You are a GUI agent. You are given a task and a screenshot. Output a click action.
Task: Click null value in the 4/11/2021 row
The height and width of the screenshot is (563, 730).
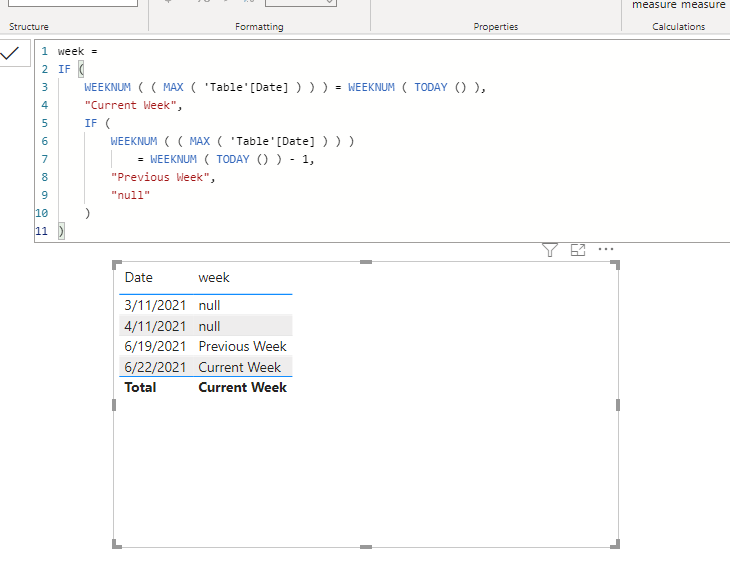(x=210, y=326)
